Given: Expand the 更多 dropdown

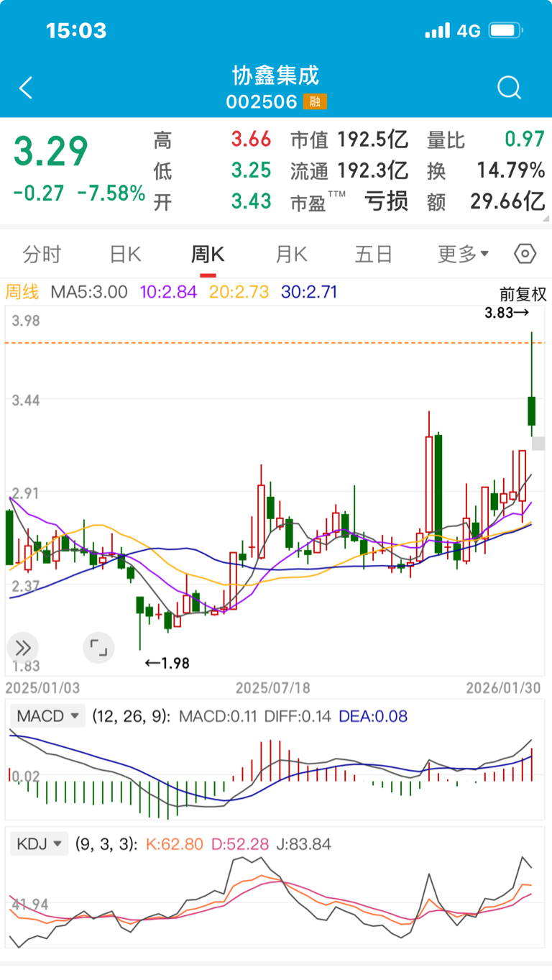Looking at the screenshot, I should coord(464,254).
